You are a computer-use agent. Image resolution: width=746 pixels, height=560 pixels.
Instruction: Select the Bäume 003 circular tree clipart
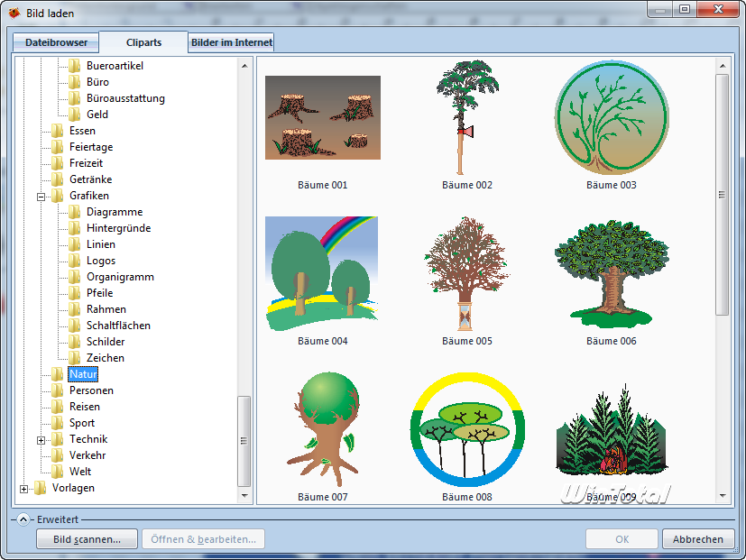coord(611,118)
